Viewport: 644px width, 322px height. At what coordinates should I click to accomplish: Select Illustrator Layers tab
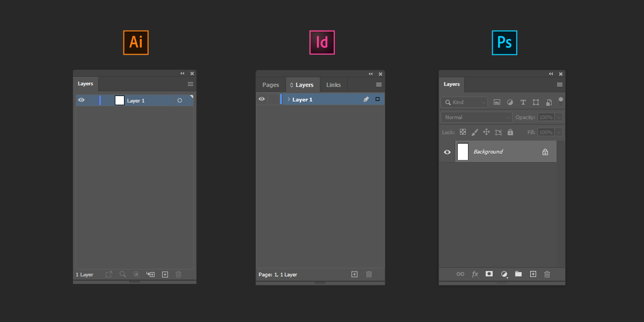point(85,84)
